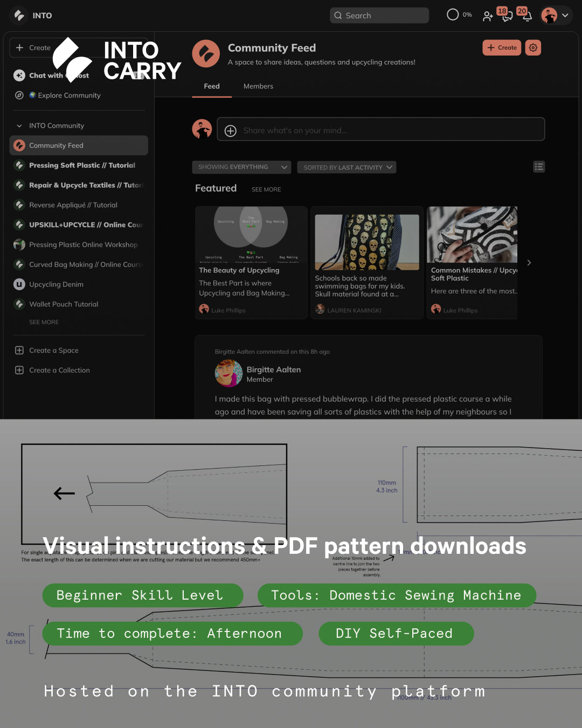
Task: Click the Search input field
Action: (379, 16)
